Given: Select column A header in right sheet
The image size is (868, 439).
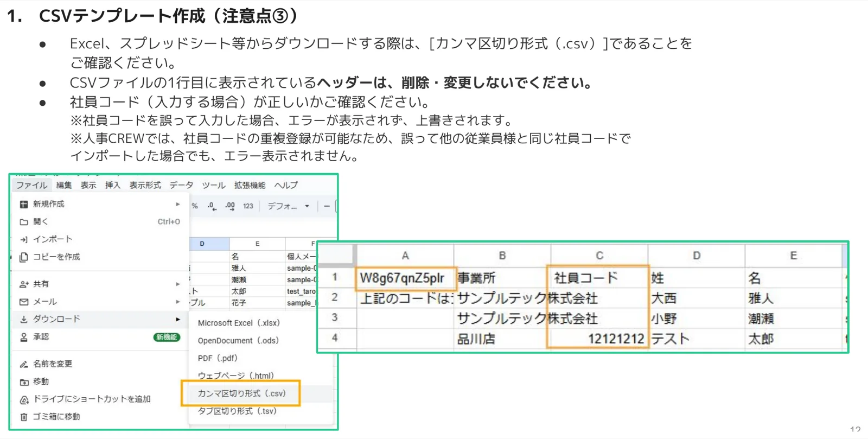Looking at the screenshot, I should [x=405, y=256].
